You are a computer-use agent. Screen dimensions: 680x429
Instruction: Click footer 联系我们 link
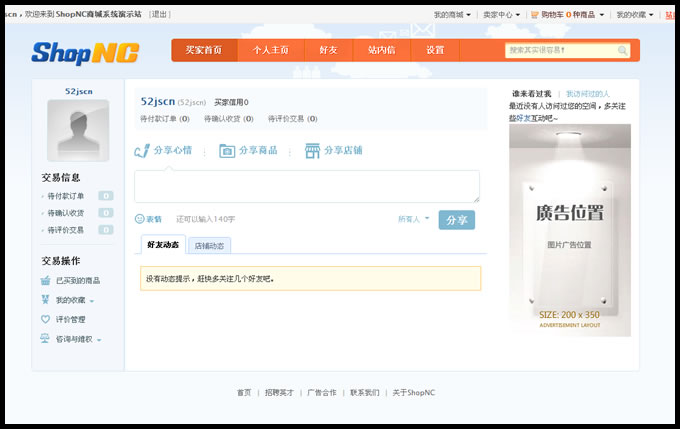pos(365,393)
